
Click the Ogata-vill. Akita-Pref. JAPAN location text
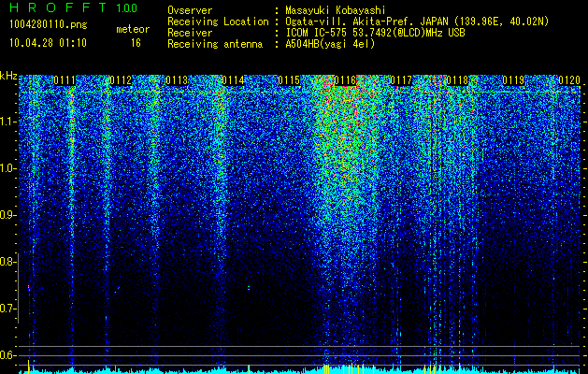(367, 22)
